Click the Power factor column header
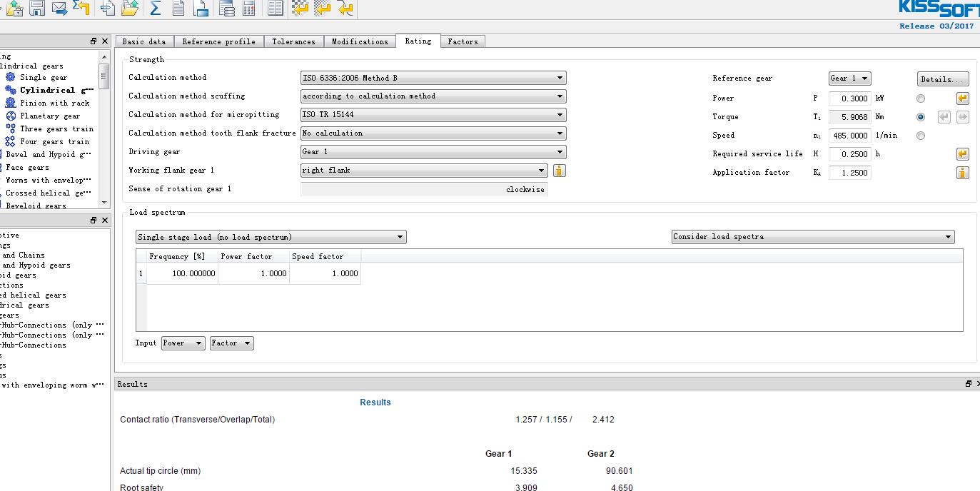This screenshot has width=980, height=491. click(253, 256)
